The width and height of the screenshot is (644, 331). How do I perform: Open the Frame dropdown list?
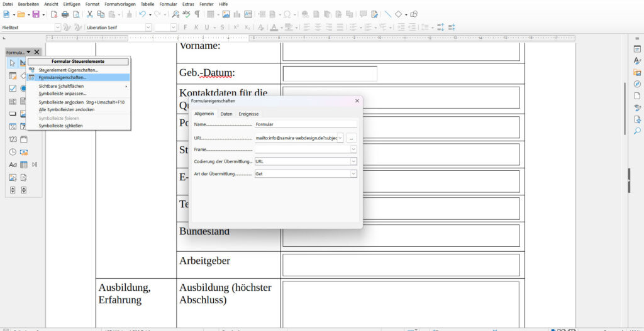353,149
